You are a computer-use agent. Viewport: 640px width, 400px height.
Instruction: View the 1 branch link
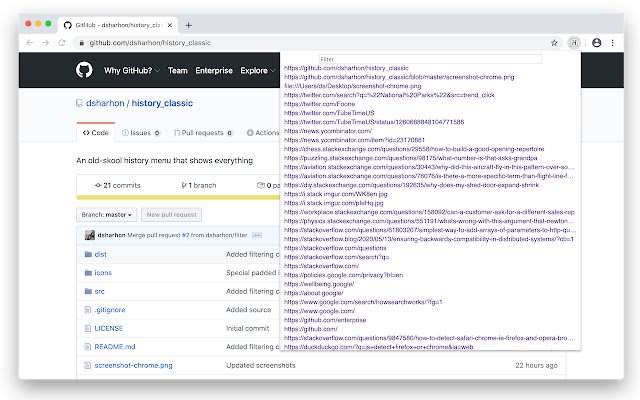[x=199, y=185]
